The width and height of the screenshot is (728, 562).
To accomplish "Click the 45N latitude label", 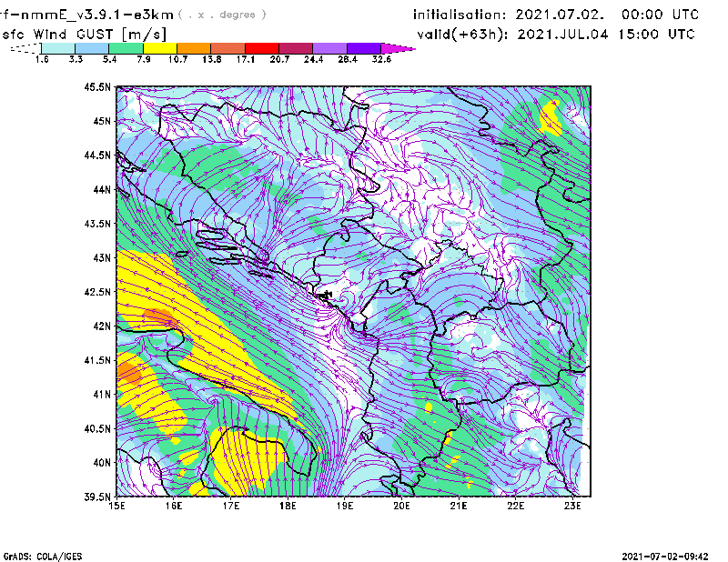I will 102,121.
